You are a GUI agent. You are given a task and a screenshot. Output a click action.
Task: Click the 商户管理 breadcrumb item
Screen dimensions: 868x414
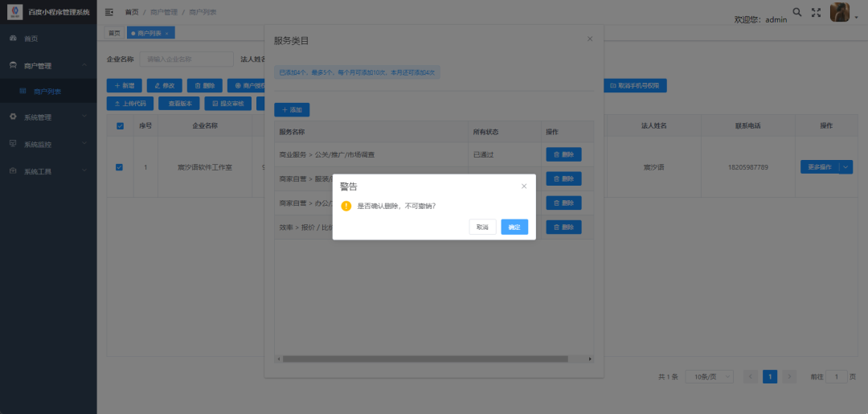pos(164,11)
